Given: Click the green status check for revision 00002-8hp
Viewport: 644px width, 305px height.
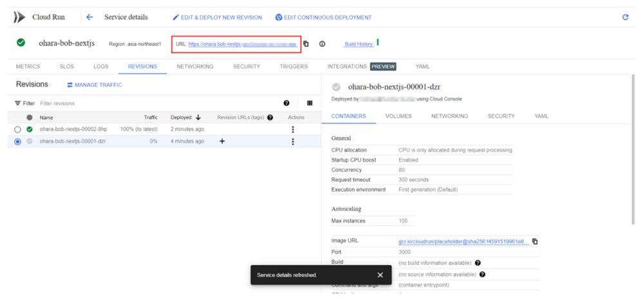Looking at the screenshot, I should (29, 129).
